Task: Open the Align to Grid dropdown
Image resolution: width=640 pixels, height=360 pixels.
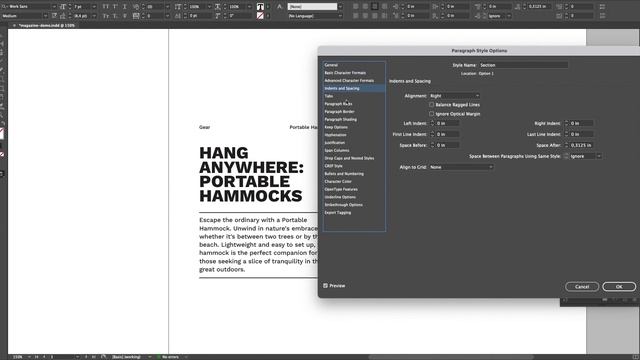Action: 461,167
